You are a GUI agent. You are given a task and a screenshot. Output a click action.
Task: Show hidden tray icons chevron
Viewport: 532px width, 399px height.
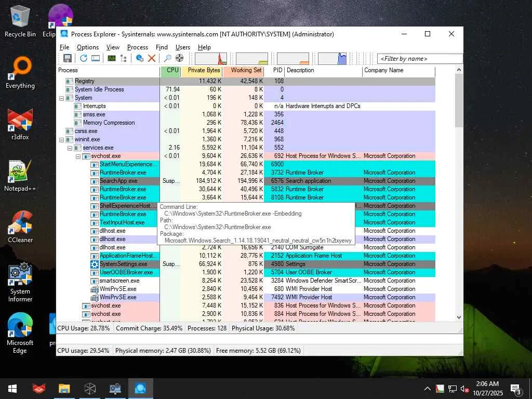[428, 389]
